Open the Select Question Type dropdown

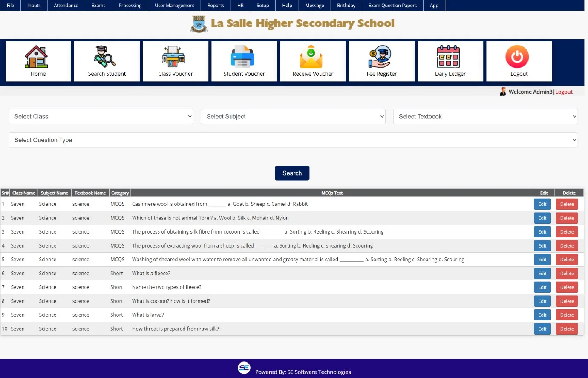[x=293, y=140]
